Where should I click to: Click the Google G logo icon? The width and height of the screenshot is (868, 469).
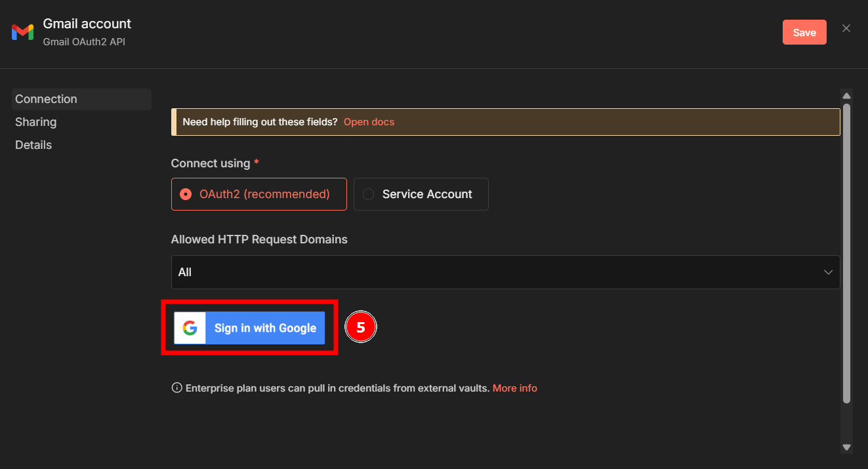[190, 328]
